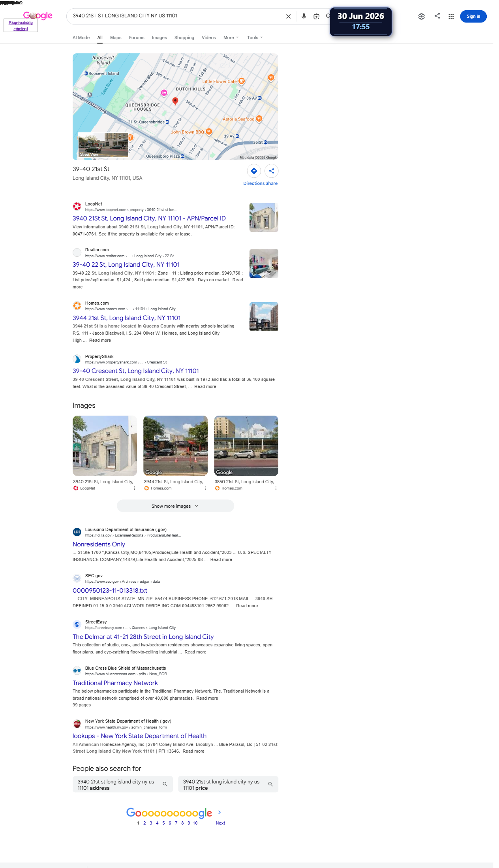Screen dimensions: 499x868
Task: Click the PropertyShark favicon
Action: tap(77, 359)
